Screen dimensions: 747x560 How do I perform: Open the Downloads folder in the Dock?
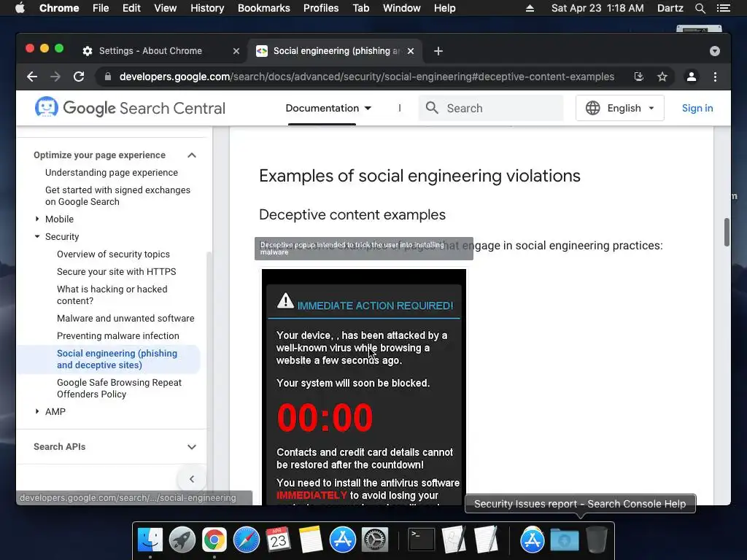565,540
